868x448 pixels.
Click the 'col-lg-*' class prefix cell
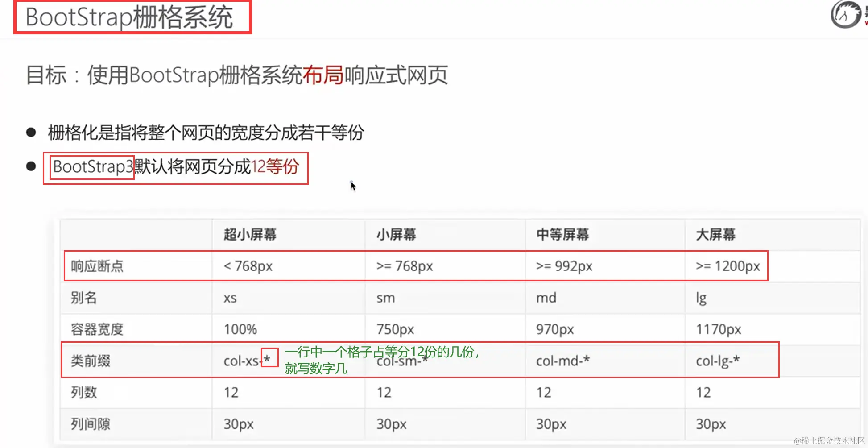coord(717,361)
